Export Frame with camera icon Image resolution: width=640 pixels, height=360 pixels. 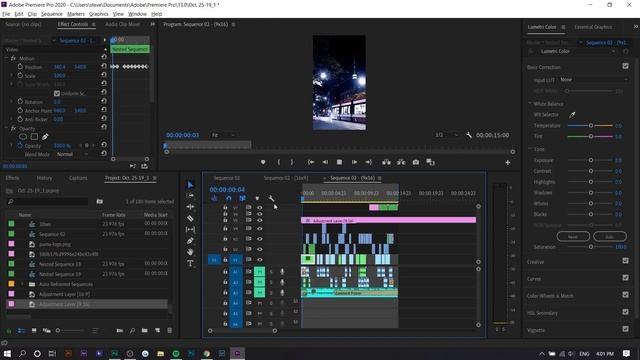(x=416, y=162)
